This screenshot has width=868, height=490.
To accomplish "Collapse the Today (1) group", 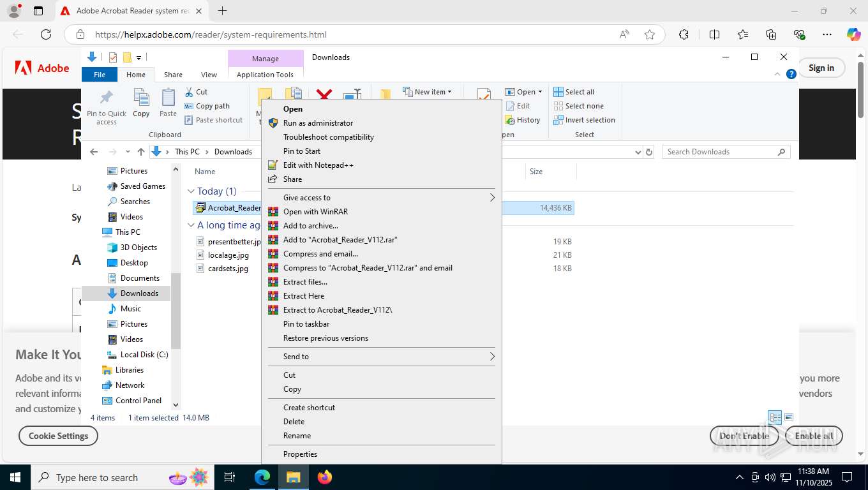I will coord(191,191).
